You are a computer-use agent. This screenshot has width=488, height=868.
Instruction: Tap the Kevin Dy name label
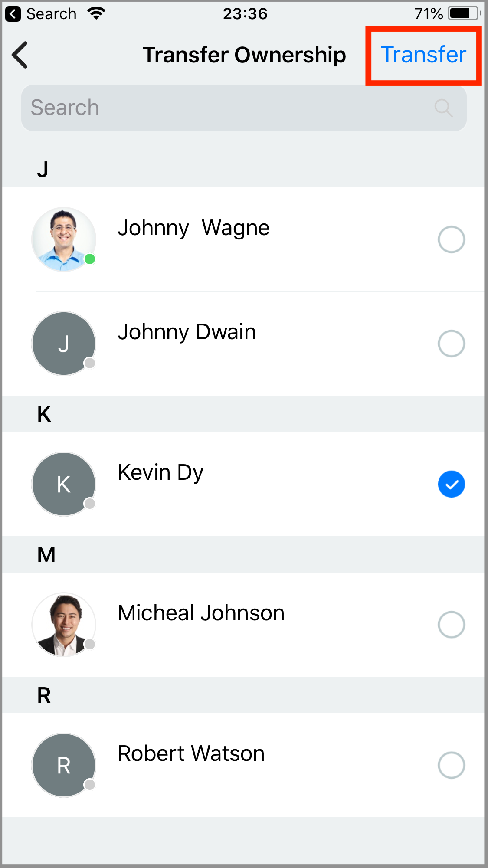tap(160, 472)
